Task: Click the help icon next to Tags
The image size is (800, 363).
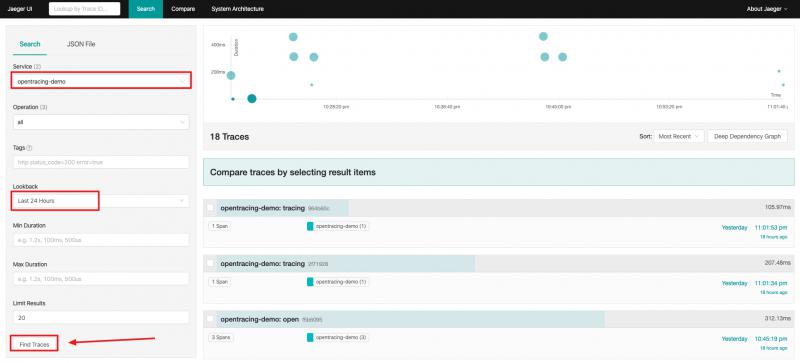Action: point(29,148)
